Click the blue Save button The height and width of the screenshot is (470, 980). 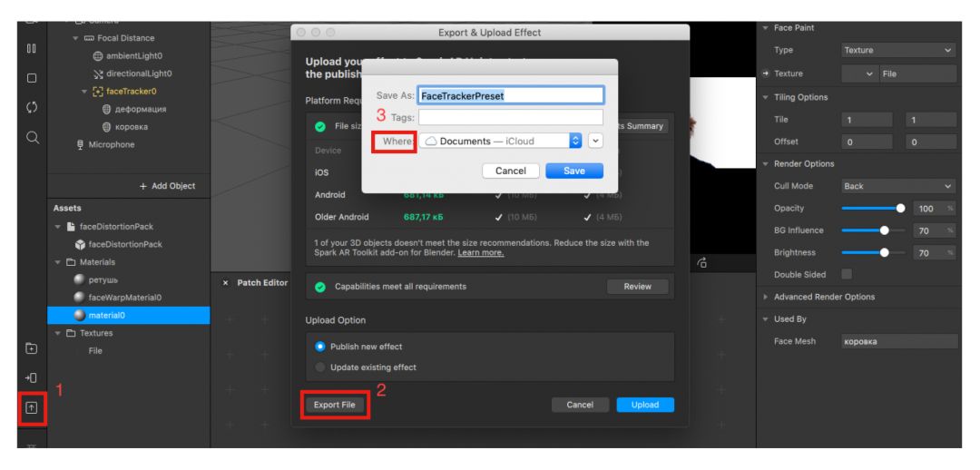(573, 171)
